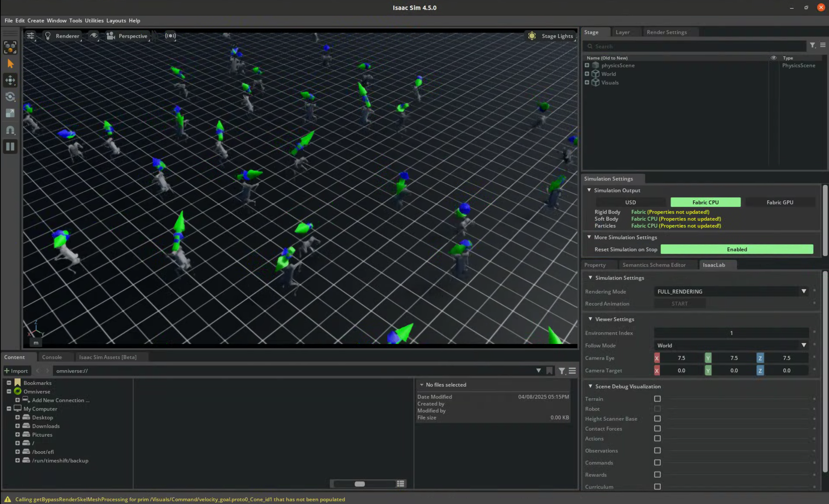The width and height of the screenshot is (829, 504).
Task: Enable the Contact Forces checkbox
Action: point(657,428)
